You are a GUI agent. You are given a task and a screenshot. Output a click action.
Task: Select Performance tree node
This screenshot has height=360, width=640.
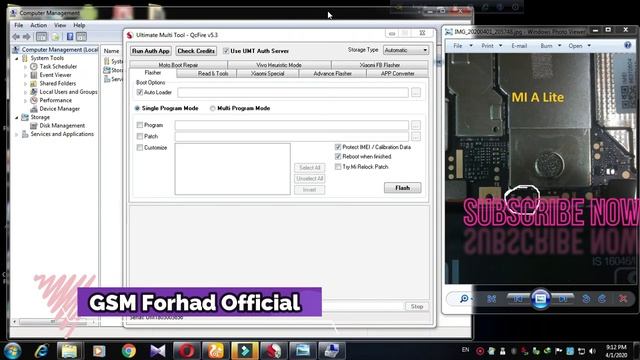pos(56,100)
